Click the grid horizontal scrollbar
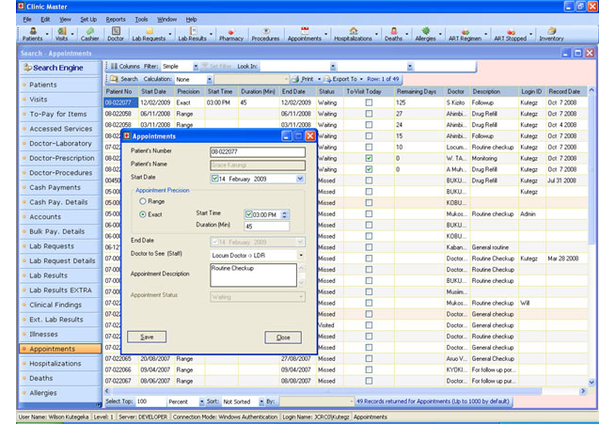Viewport: 615px width, 424px height. [326, 391]
